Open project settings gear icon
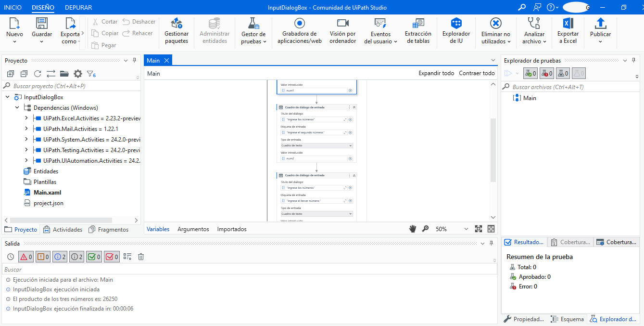Screen dimensions: 644x326 [78, 74]
